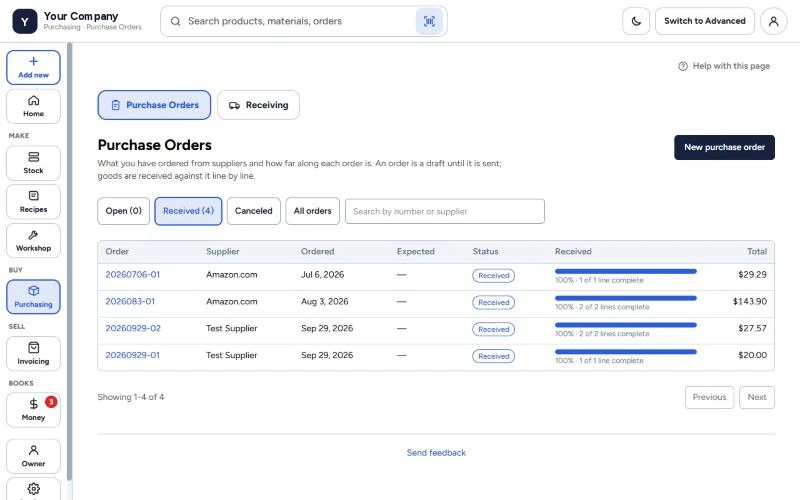Select Purchasing in sidebar
This screenshot has height=500, width=800.
[33, 297]
